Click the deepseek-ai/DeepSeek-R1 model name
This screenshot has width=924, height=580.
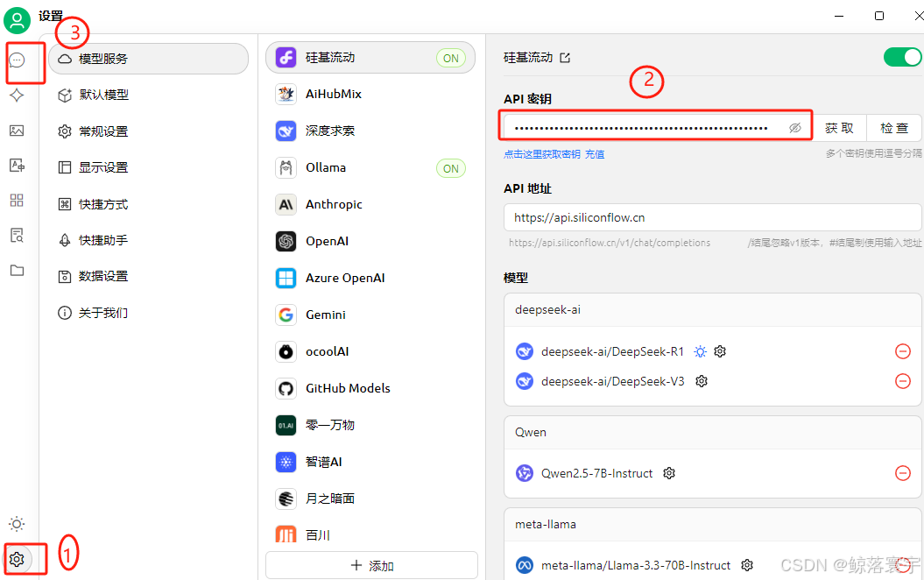click(x=612, y=352)
